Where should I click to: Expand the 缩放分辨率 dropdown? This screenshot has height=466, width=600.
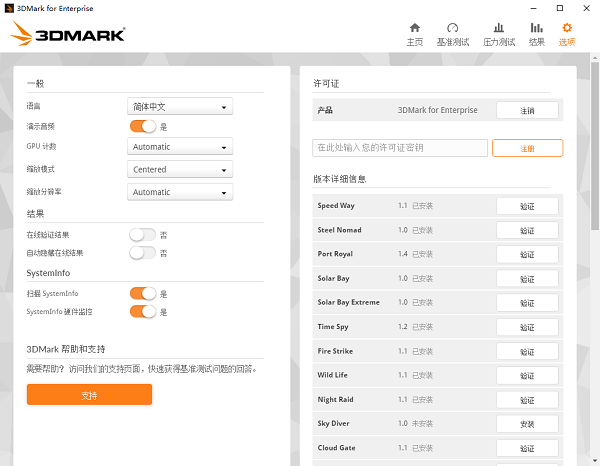[x=180, y=192]
